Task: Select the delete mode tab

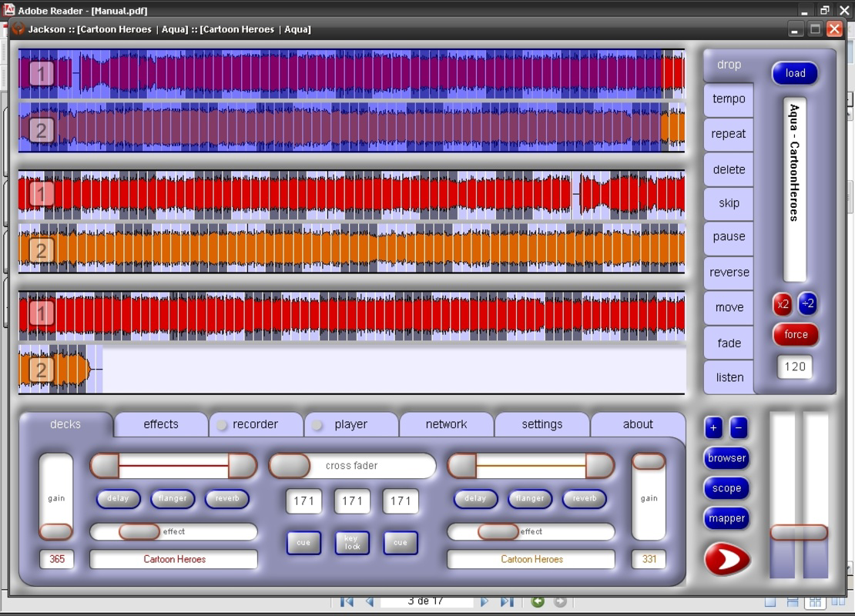Action: pos(729,169)
